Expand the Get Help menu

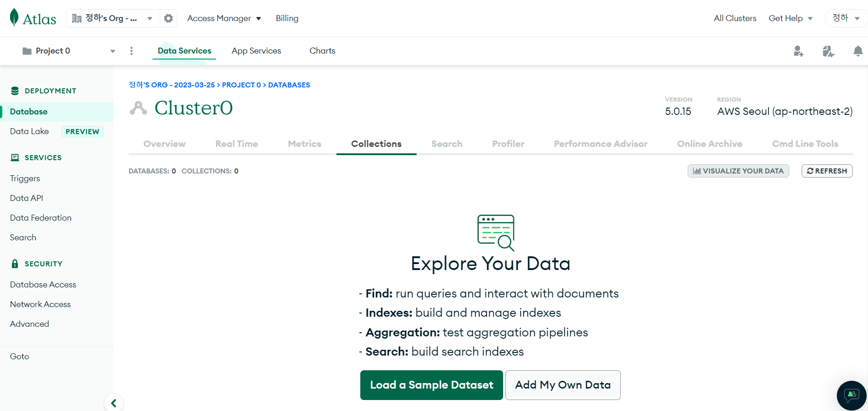click(791, 18)
